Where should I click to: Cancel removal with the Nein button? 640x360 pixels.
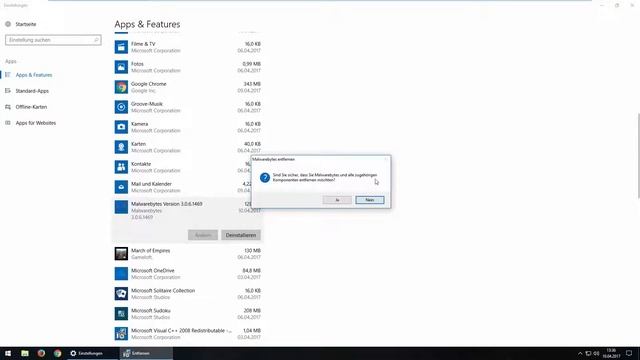[370, 200]
